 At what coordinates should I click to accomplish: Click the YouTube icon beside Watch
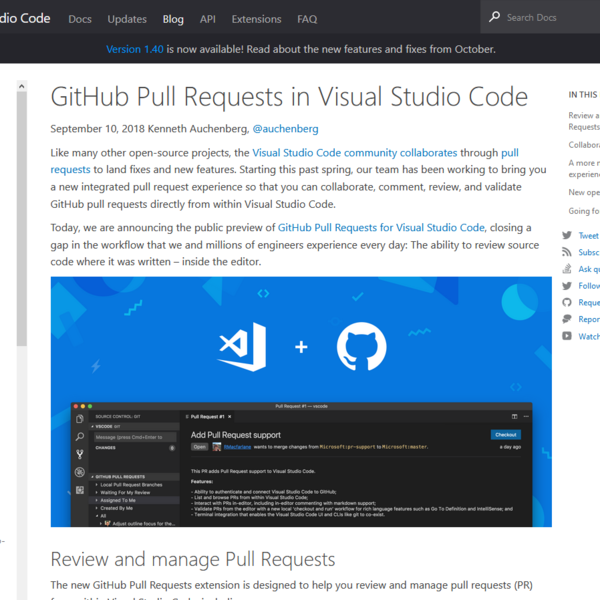(567, 336)
